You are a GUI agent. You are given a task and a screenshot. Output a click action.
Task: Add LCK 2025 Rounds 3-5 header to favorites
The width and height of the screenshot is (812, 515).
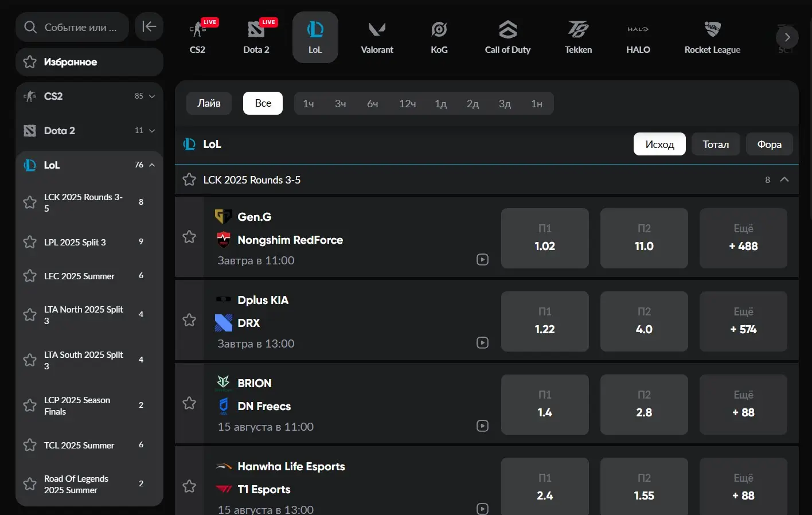(x=189, y=180)
